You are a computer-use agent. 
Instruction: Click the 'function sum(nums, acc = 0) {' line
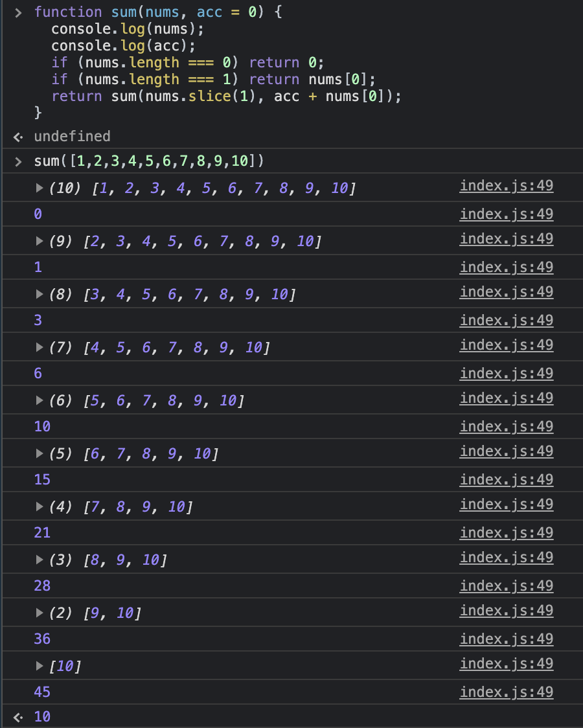158,12
